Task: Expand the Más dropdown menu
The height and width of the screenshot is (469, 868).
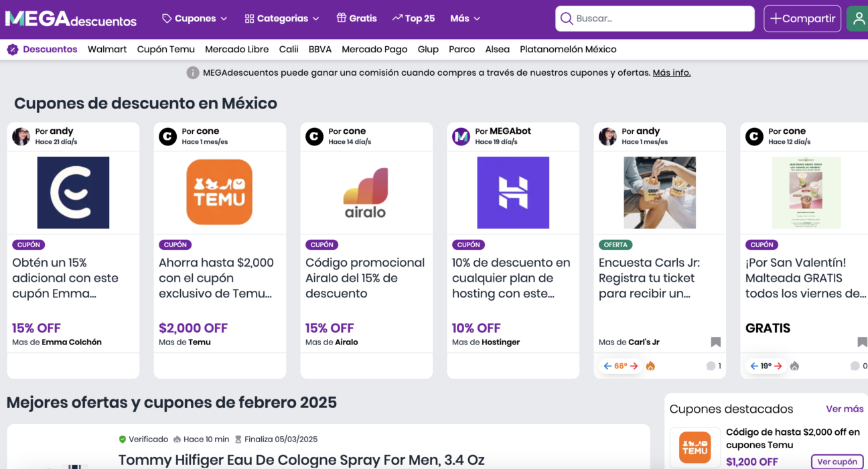Action: pyautogui.click(x=465, y=19)
